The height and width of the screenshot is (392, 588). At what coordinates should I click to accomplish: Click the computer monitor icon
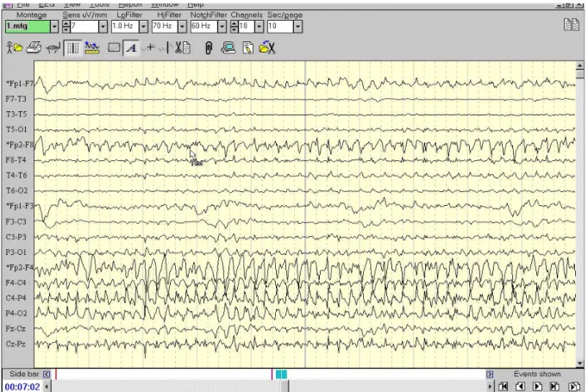228,48
